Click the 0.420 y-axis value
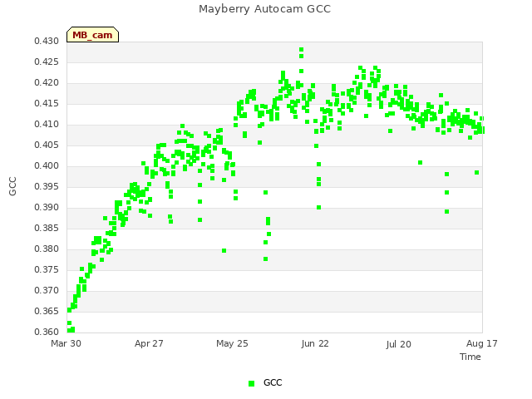The image size is (532, 399). (x=47, y=83)
